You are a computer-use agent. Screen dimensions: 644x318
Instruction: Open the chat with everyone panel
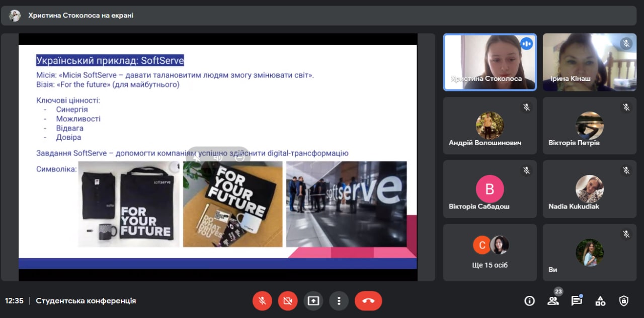tap(577, 301)
